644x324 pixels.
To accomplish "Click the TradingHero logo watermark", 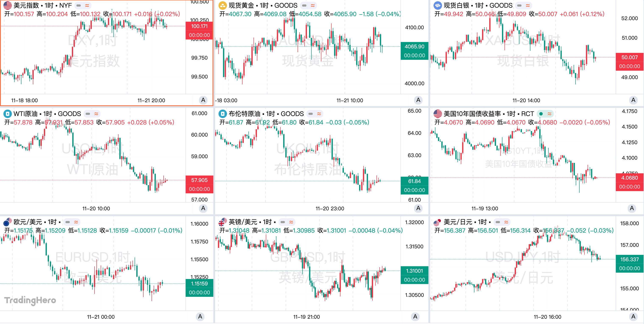I will 30,300.
